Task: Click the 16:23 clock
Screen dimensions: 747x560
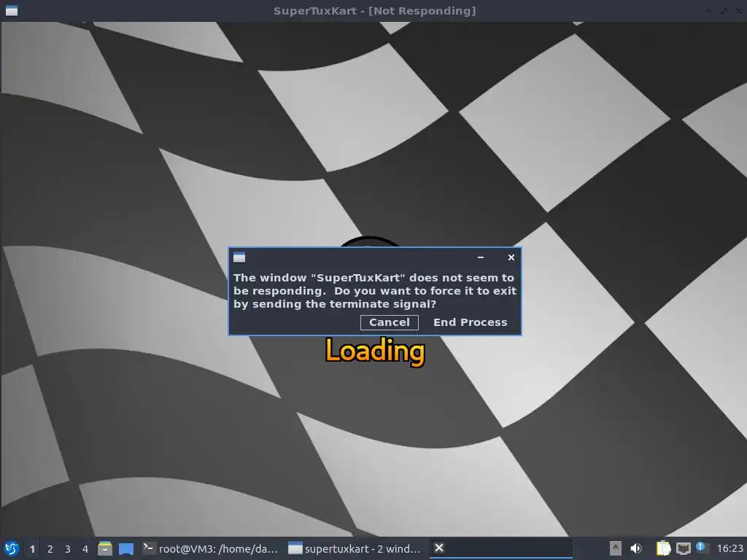Action: click(x=729, y=548)
